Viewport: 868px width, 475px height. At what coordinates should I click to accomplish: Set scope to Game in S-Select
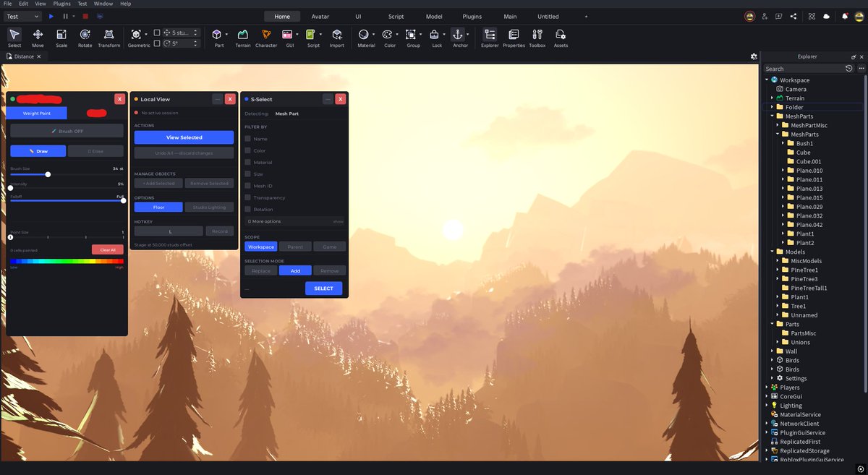tap(330, 247)
